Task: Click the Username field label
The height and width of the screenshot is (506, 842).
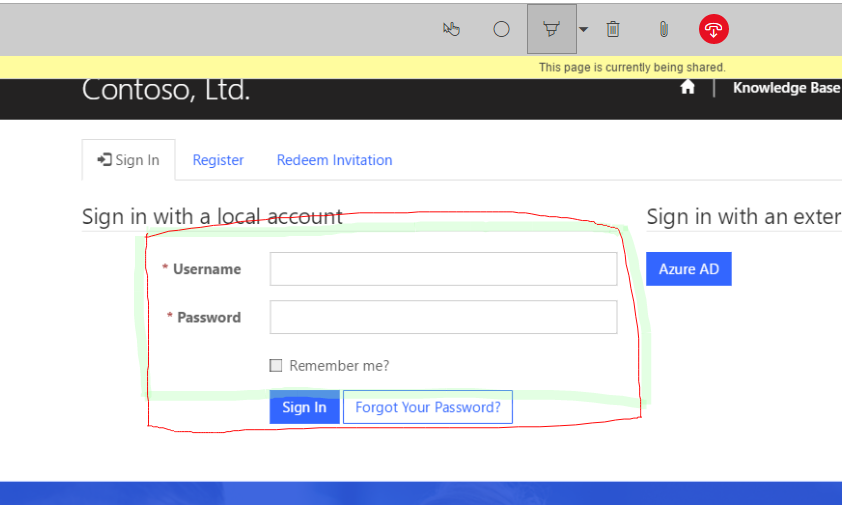Action: click(x=207, y=269)
